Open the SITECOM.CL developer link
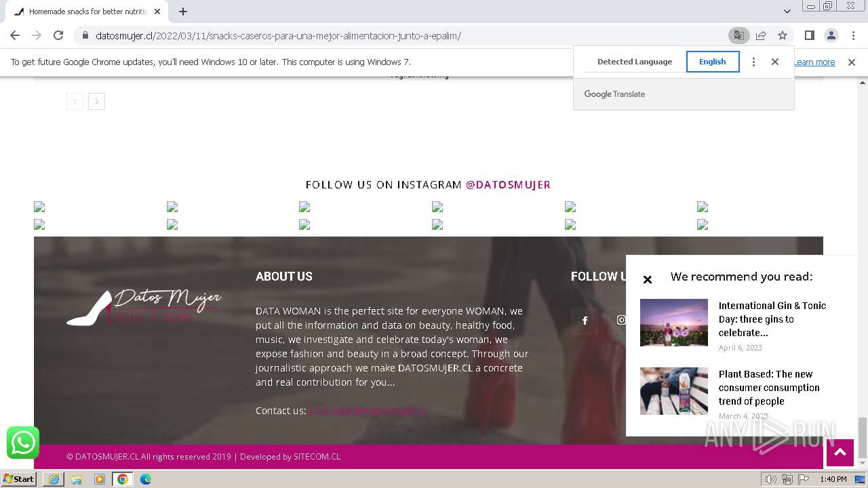Screen dimensions: 868x488 (317, 456)
